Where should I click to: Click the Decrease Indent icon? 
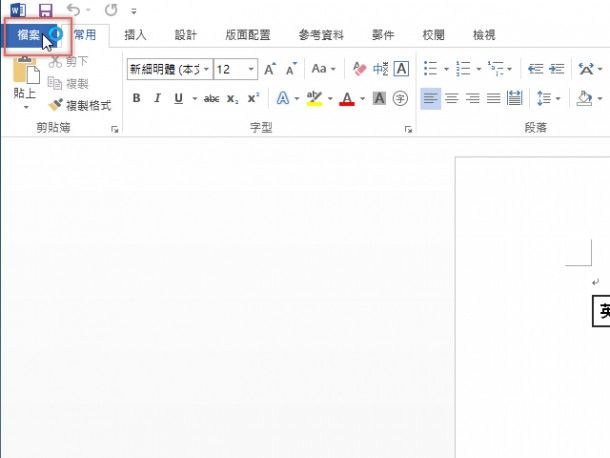535,69
